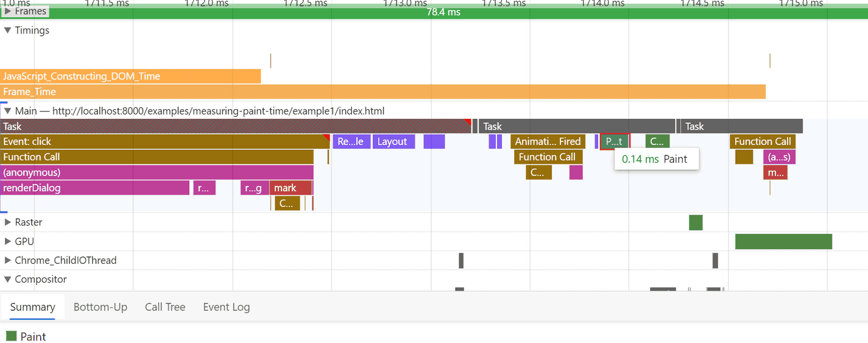This screenshot has height=343, width=868.
Task: Select the renderDialog block
Action: pos(94,188)
